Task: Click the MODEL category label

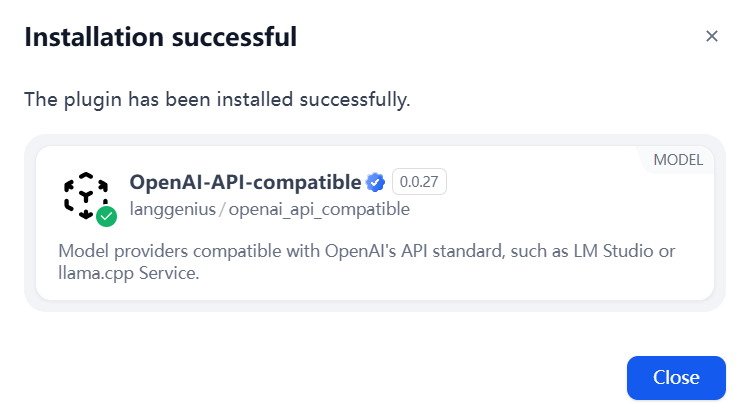Action: pyautogui.click(x=678, y=160)
